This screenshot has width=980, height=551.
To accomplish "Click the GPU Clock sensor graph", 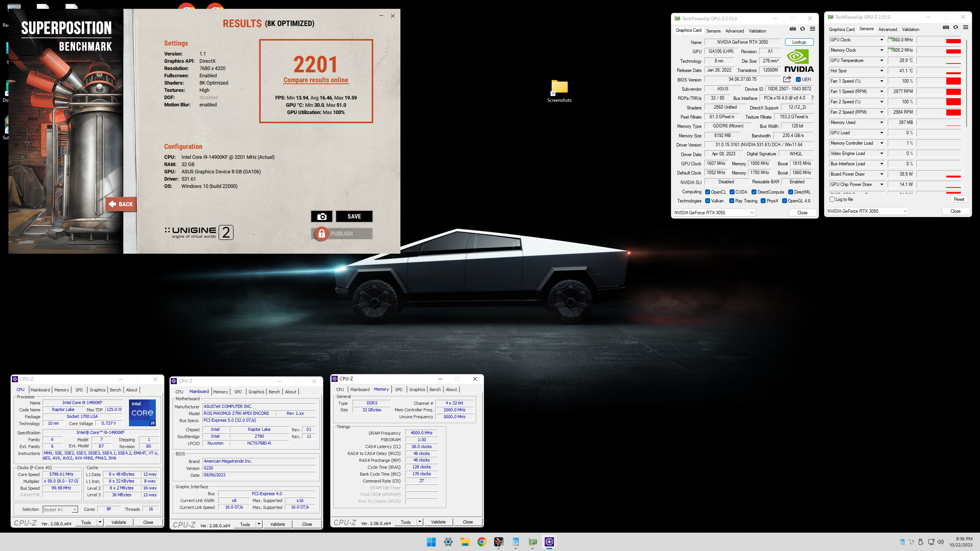I will pos(939,40).
